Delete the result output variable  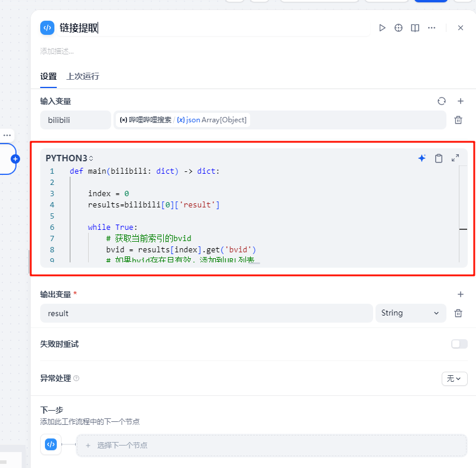458,313
